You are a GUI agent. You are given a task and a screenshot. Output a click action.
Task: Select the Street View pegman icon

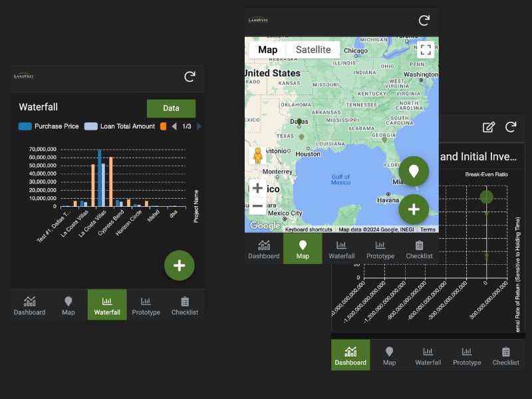point(257,156)
